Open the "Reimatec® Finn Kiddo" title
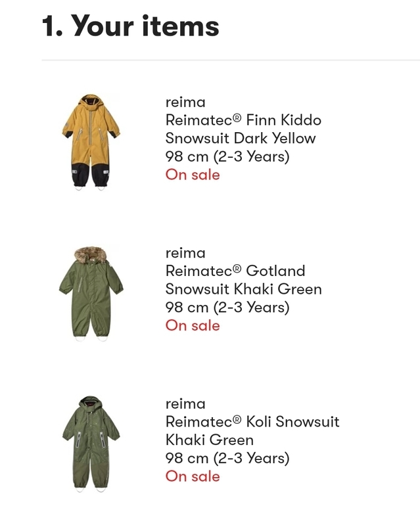The width and height of the screenshot is (420, 506). 243,120
